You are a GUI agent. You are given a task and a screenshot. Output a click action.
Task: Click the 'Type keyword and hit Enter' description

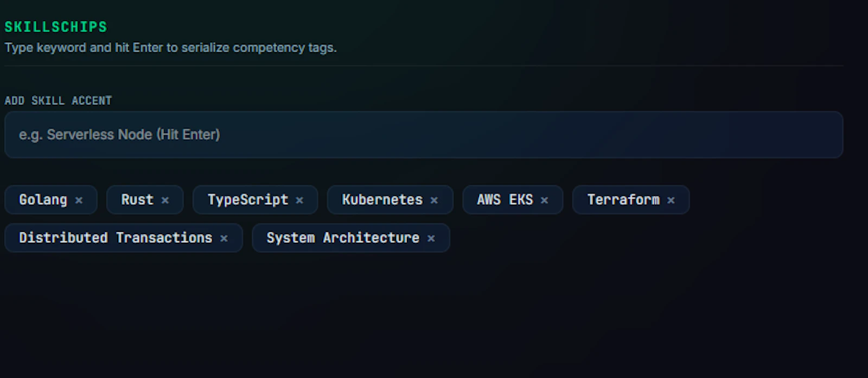[x=170, y=48]
